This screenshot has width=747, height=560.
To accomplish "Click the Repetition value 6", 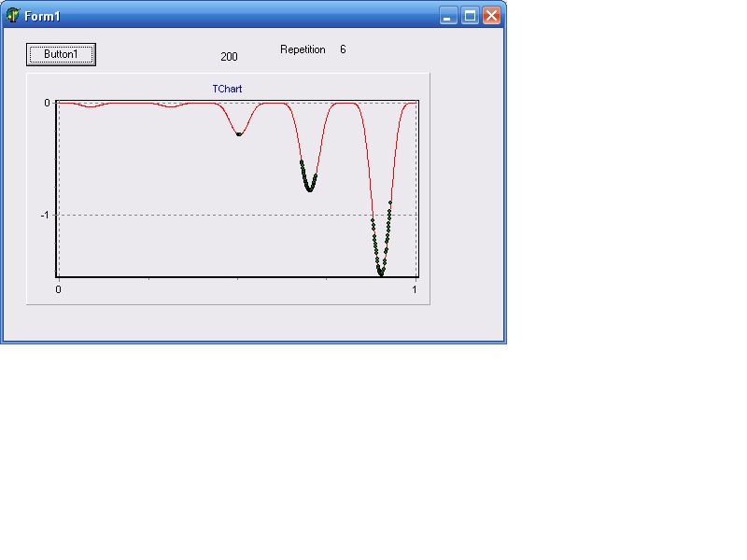I will pos(343,49).
